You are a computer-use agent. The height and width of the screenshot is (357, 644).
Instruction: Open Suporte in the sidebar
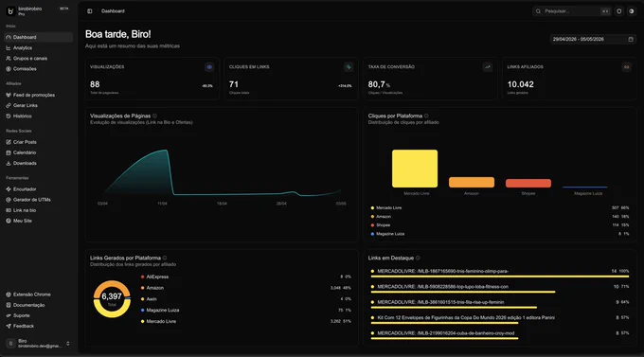38,315
